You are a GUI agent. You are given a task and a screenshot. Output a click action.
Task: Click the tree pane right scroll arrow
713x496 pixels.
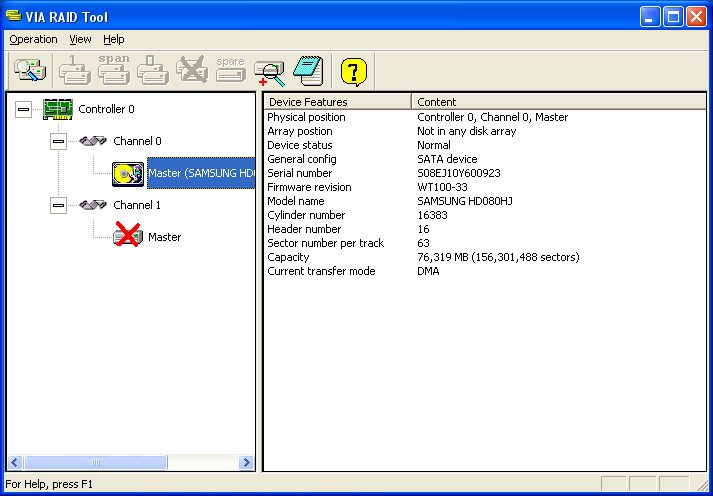click(x=246, y=463)
